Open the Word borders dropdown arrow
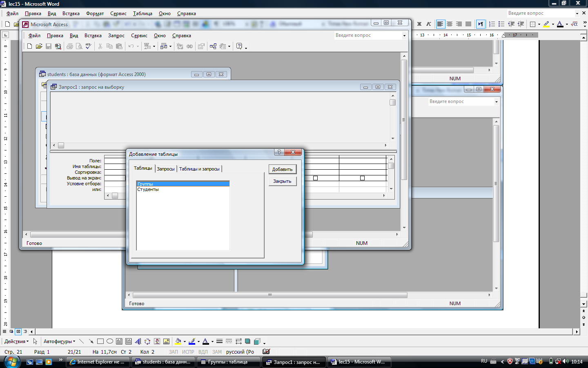Image resolution: width=588 pixels, height=368 pixels. (539, 24)
